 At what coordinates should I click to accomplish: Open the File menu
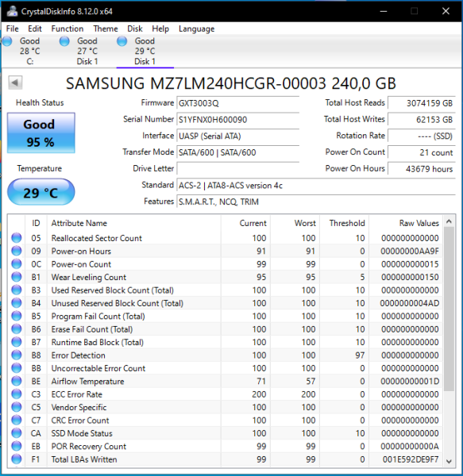pos(13,29)
